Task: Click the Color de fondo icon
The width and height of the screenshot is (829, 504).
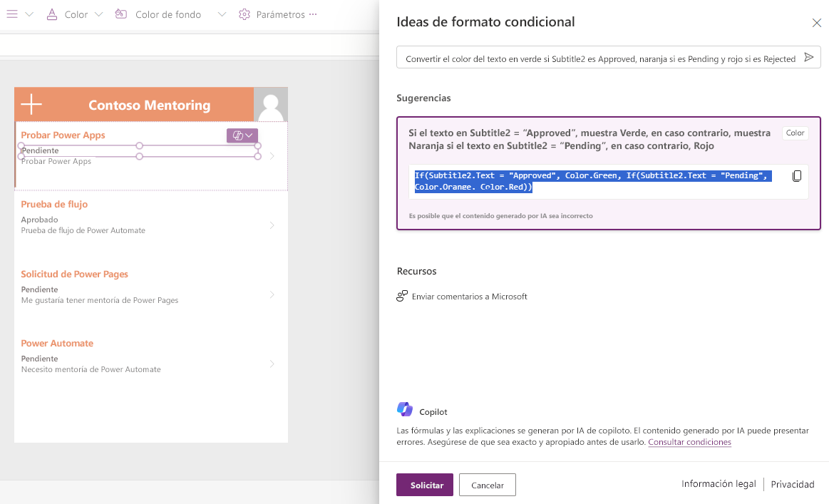Action: click(x=121, y=14)
